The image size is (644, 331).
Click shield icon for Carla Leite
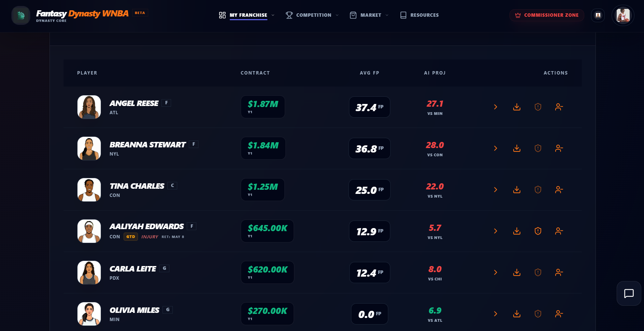pos(538,273)
